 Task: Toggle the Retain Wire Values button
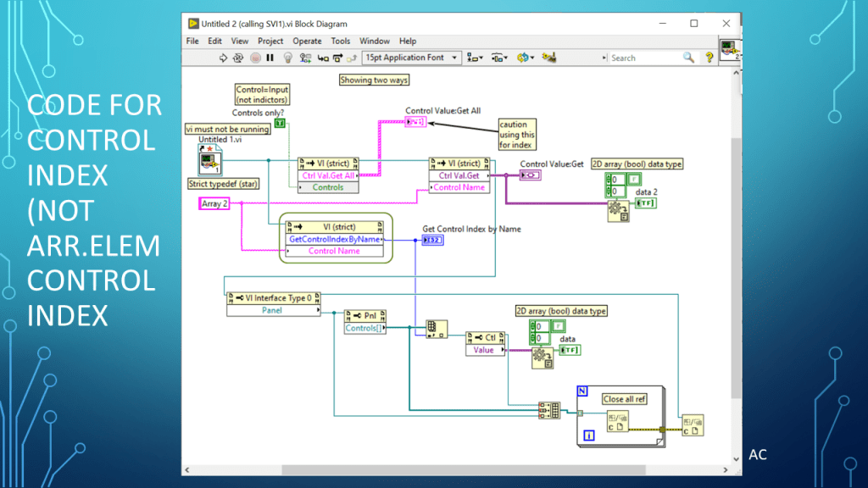pos(306,58)
